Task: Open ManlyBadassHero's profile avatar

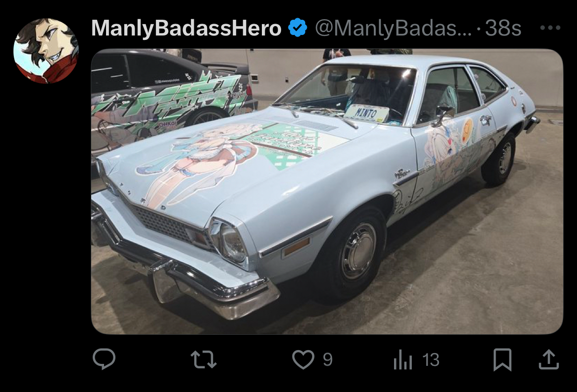Action: click(46, 51)
